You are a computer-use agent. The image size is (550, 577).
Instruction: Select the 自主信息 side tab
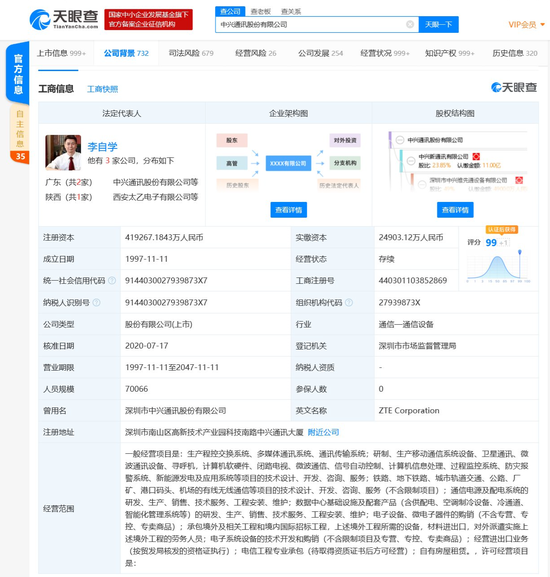[20, 128]
